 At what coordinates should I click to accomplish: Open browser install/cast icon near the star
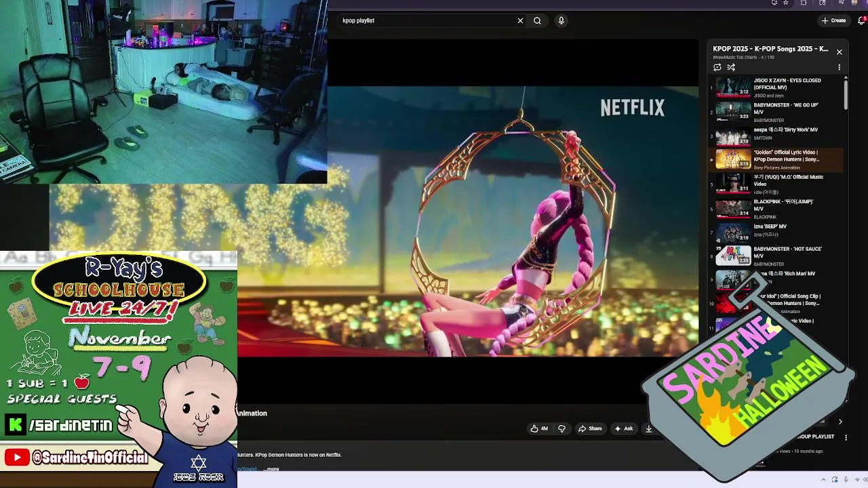click(x=774, y=3)
